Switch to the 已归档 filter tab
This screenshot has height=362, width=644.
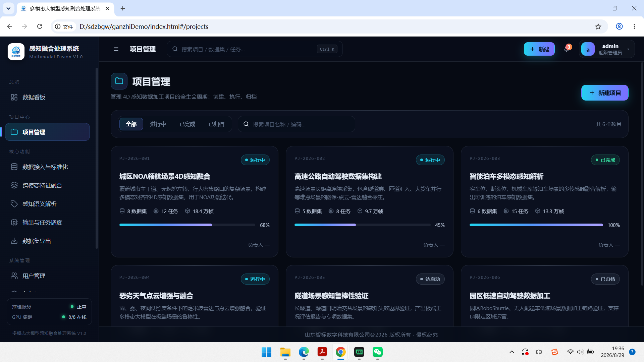click(217, 124)
